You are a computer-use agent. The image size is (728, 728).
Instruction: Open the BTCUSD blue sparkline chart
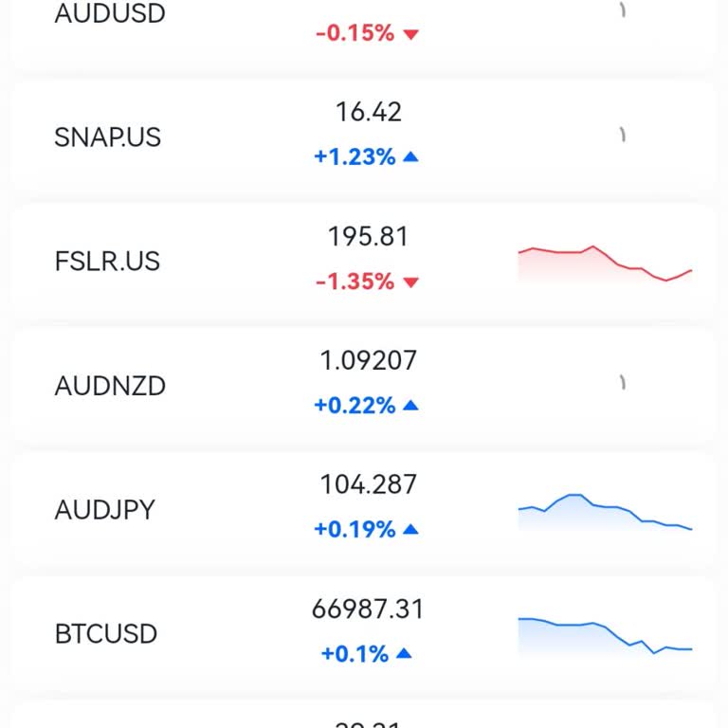(605, 635)
